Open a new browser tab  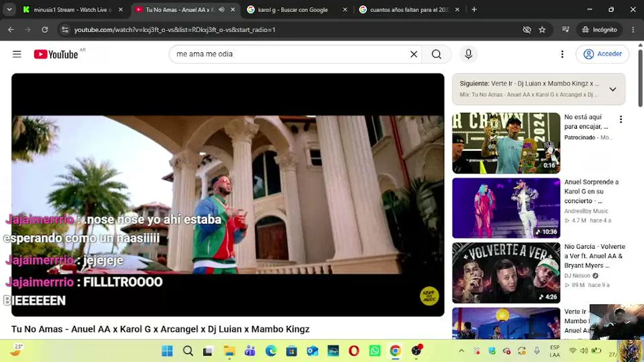(x=474, y=10)
